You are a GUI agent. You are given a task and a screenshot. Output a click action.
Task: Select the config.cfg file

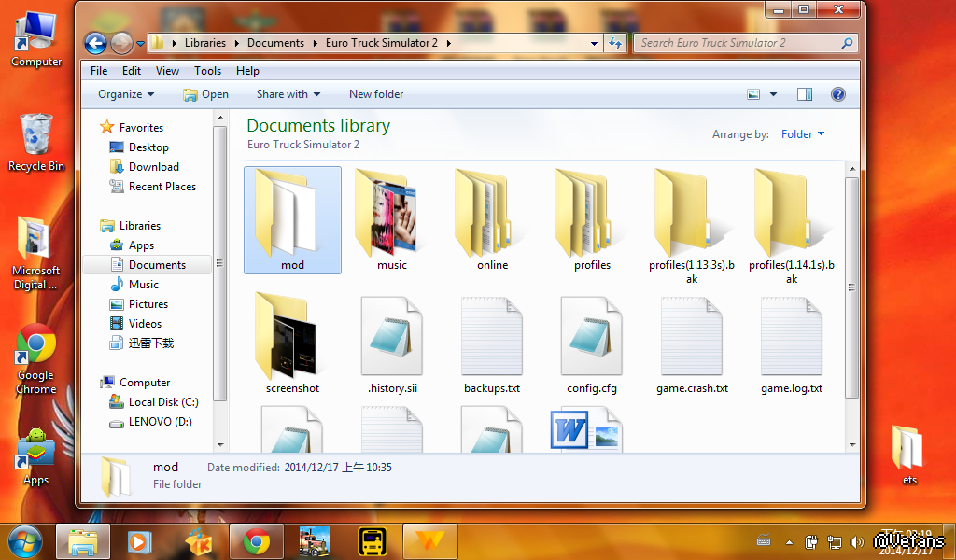591,341
